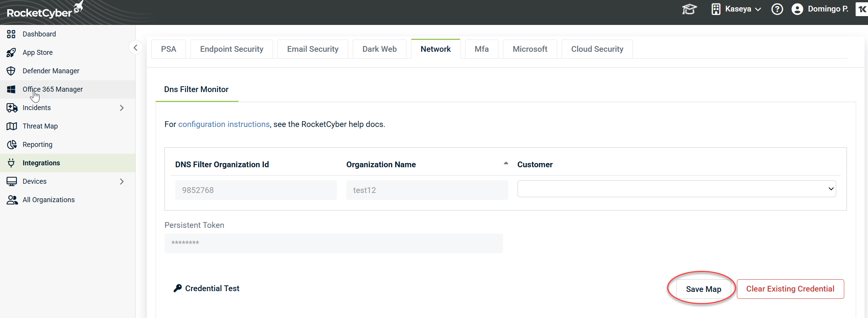Open the Customer dropdown
The width and height of the screenshot is (868, 318).
(x=676, y=189)
